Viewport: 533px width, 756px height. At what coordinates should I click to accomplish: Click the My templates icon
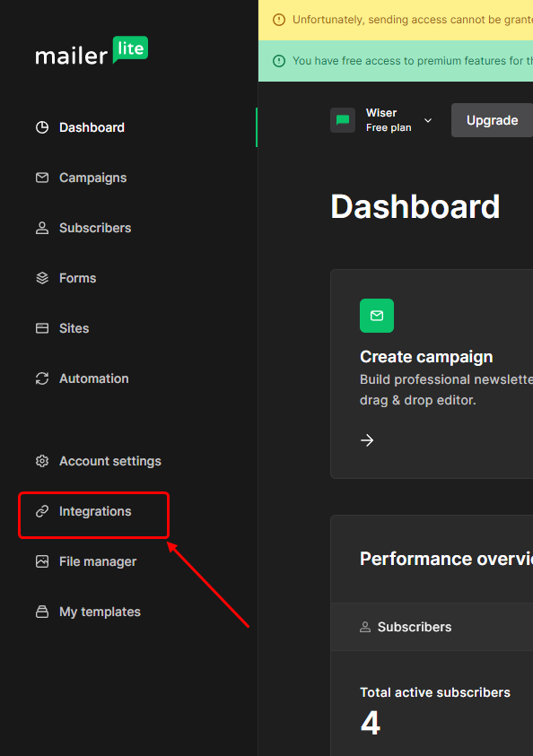pos(42,612)
